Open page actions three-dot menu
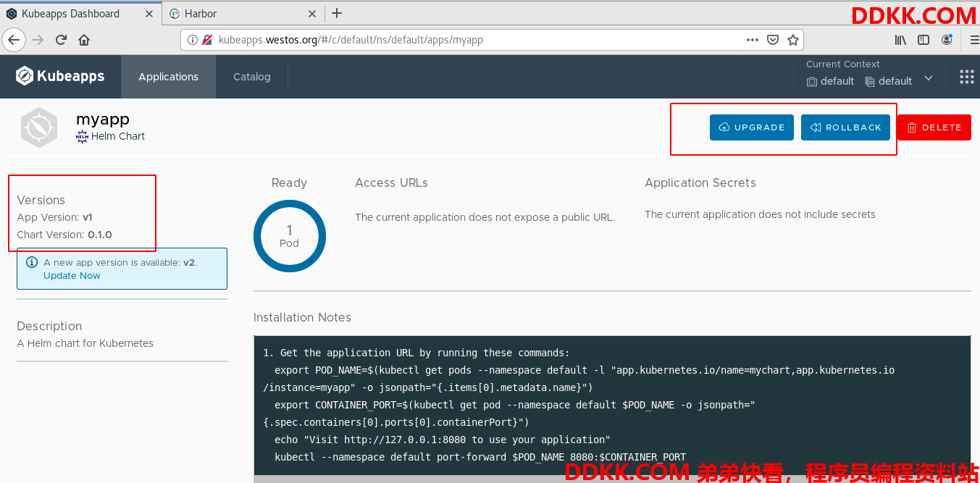 coord(753,40)
